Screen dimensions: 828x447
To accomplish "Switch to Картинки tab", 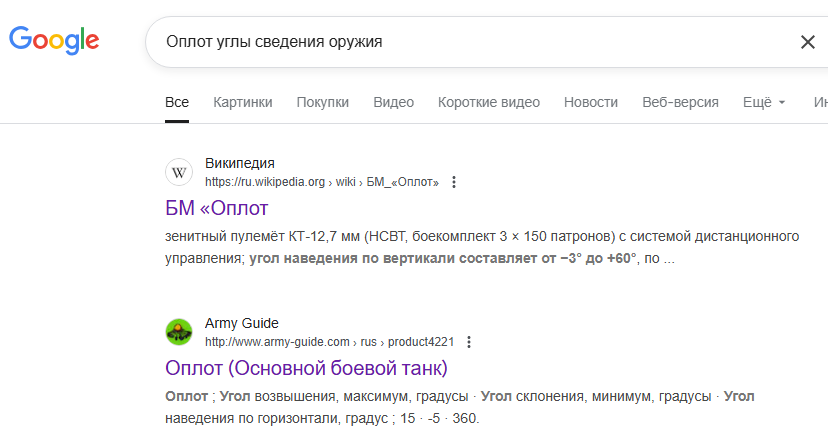I will [242, 102].
